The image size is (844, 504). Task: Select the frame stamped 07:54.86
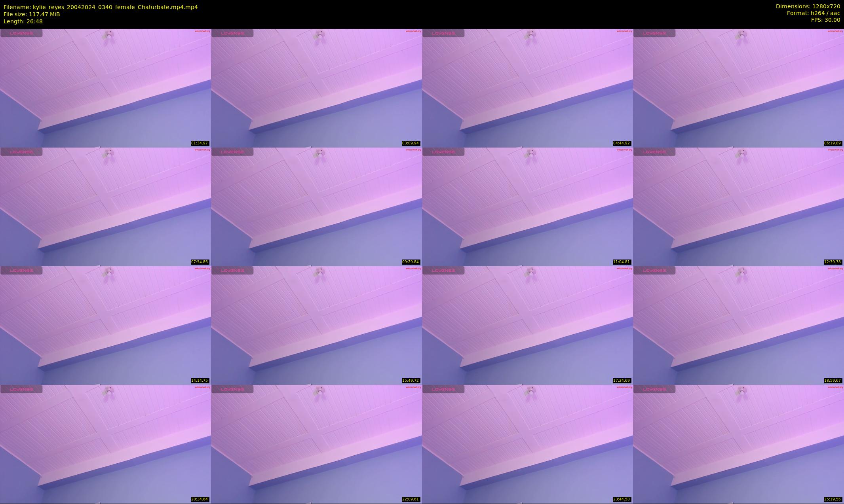tap(105, 207)
